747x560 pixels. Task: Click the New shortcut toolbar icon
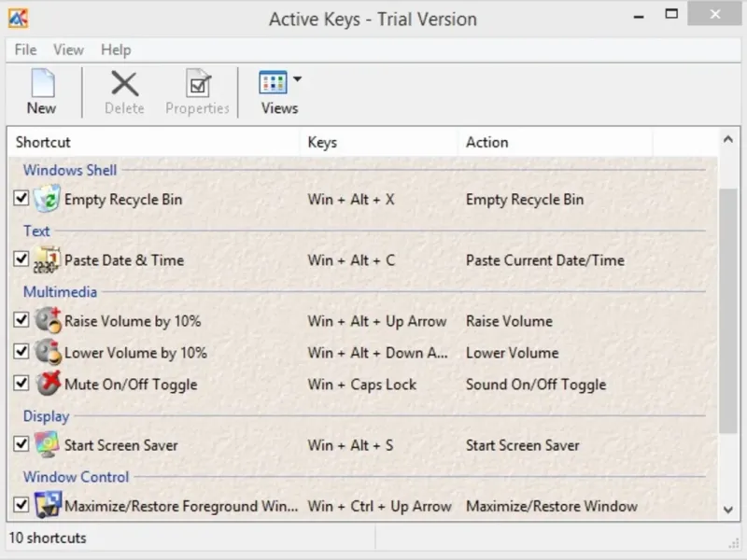42,83
